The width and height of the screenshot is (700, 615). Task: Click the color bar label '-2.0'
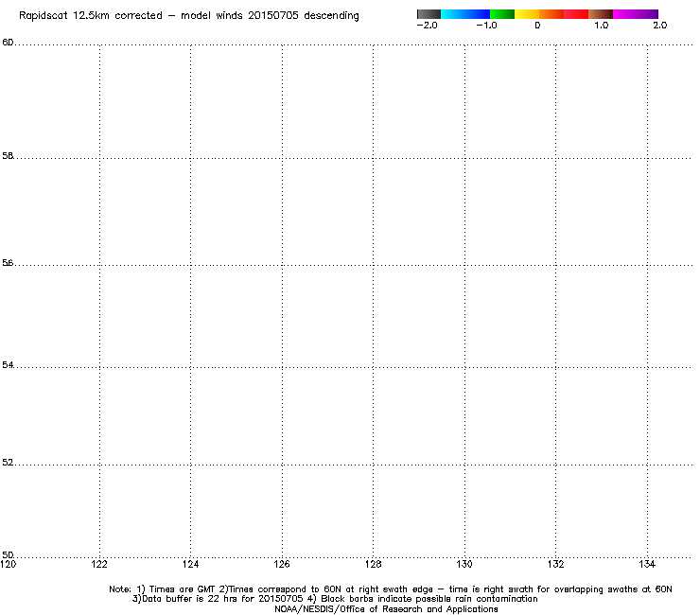428,26
